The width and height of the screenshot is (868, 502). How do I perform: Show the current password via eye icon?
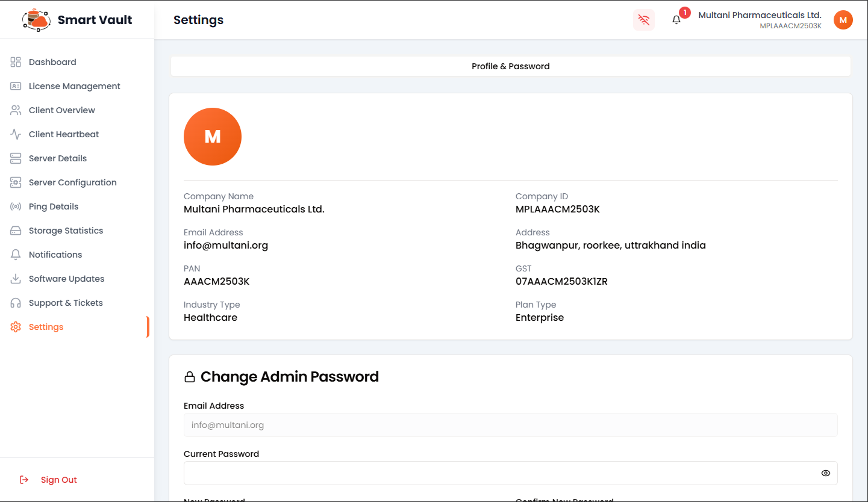pos(825,473)
